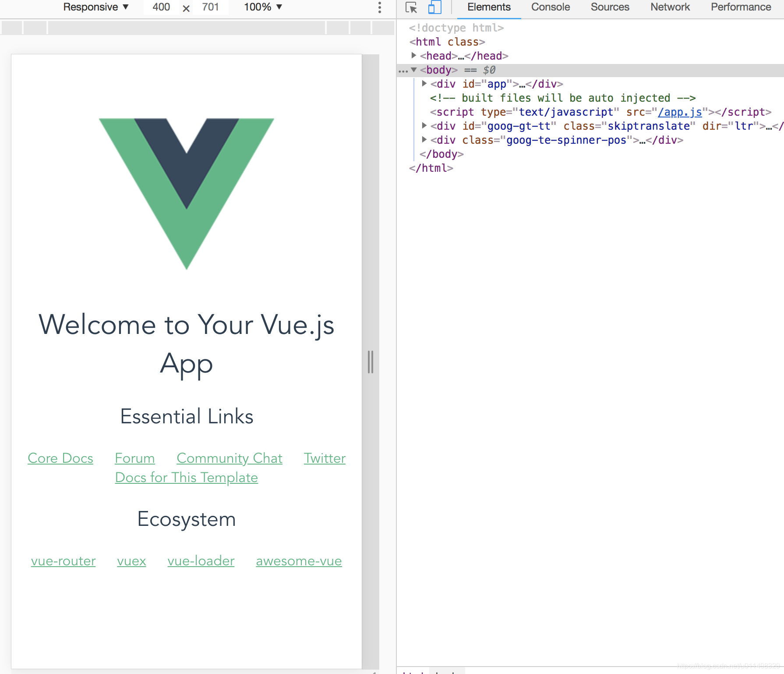Click the viewport height field 701
This screenshot has width=784, height=674.
(210, 7)
